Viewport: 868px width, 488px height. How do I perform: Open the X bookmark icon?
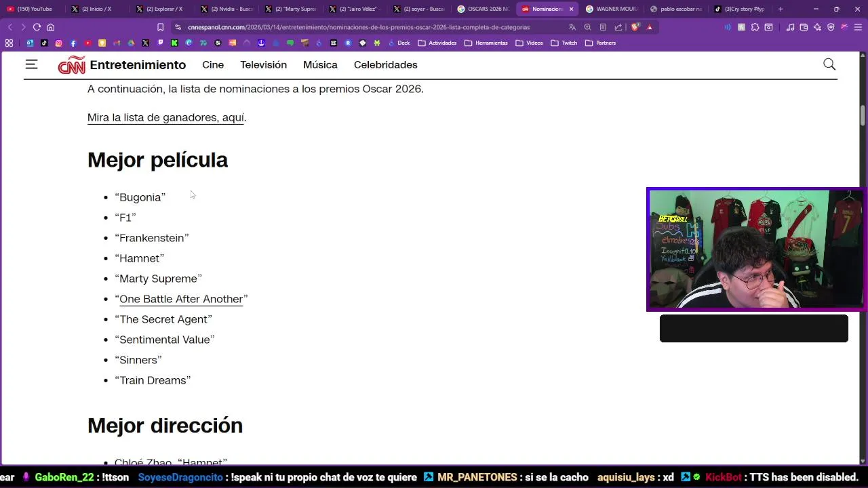(x=145, y=43)
